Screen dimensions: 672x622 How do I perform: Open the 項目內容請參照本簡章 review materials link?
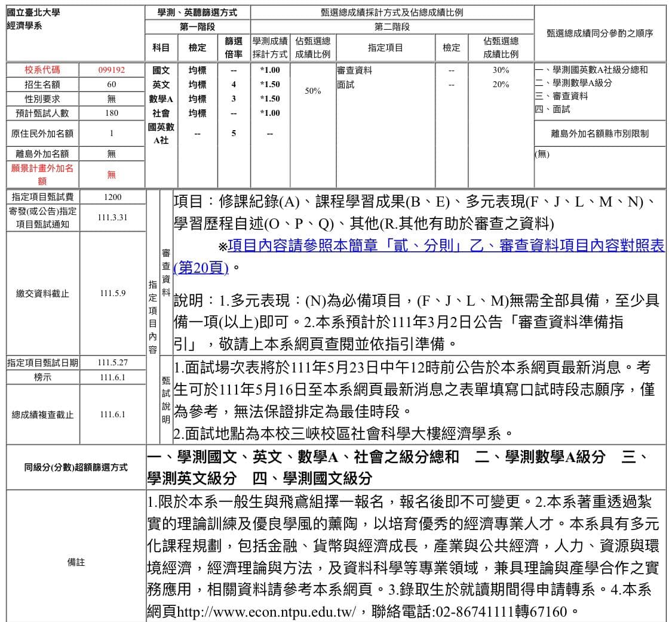pos(446,245)
